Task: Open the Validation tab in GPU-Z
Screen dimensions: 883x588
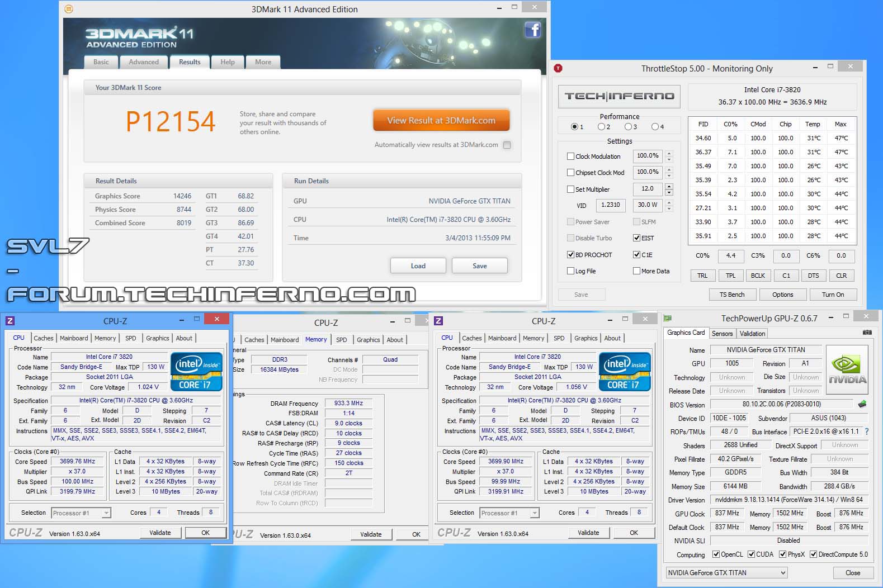Action: tap(752, 334)
